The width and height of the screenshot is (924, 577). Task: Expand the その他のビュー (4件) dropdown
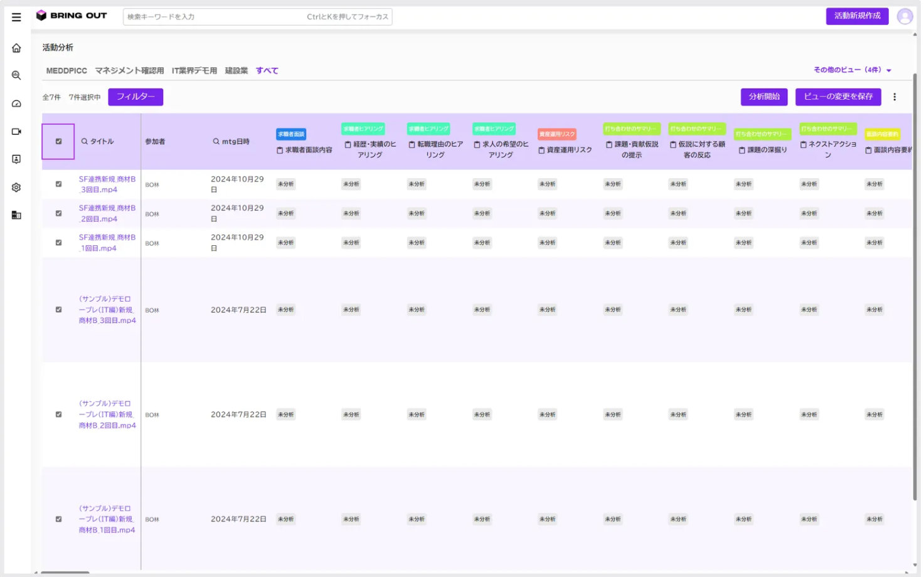852,70
